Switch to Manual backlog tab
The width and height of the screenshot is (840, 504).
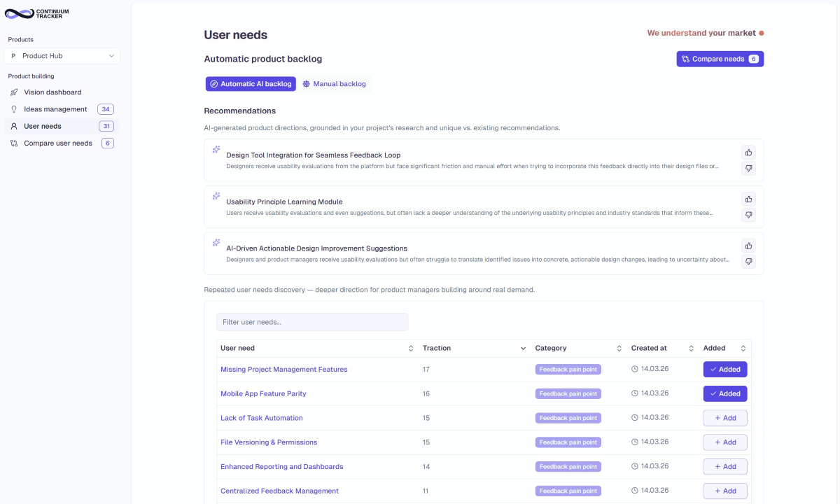334,84
